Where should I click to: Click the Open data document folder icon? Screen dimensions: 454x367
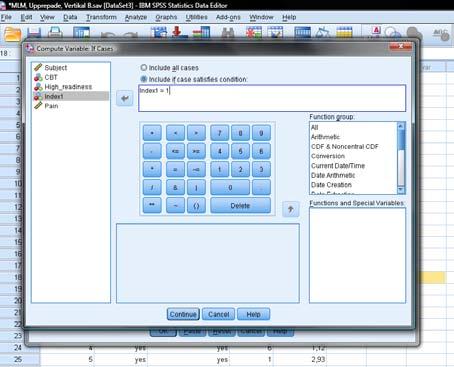(x=13, y=34)
